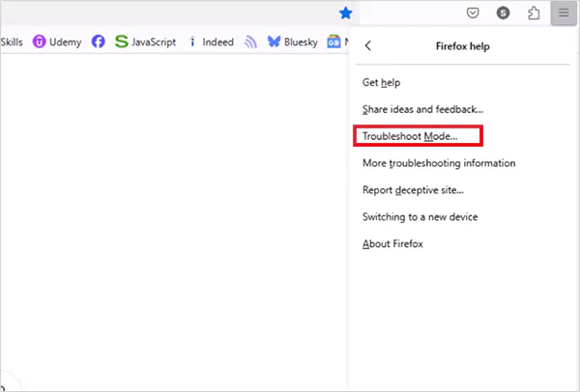Open the Save to Pocket icon
580x392 pixels.
pos(473,13)
